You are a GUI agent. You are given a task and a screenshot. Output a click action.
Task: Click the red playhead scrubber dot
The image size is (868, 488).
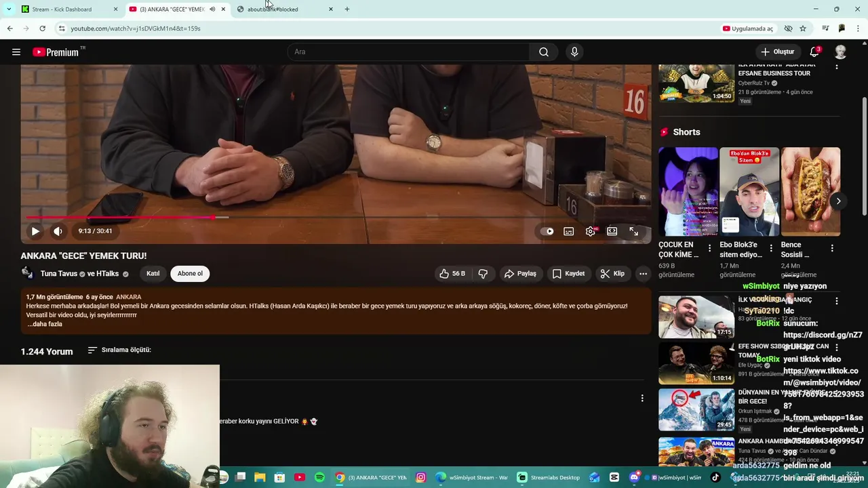tap(213, 218)
